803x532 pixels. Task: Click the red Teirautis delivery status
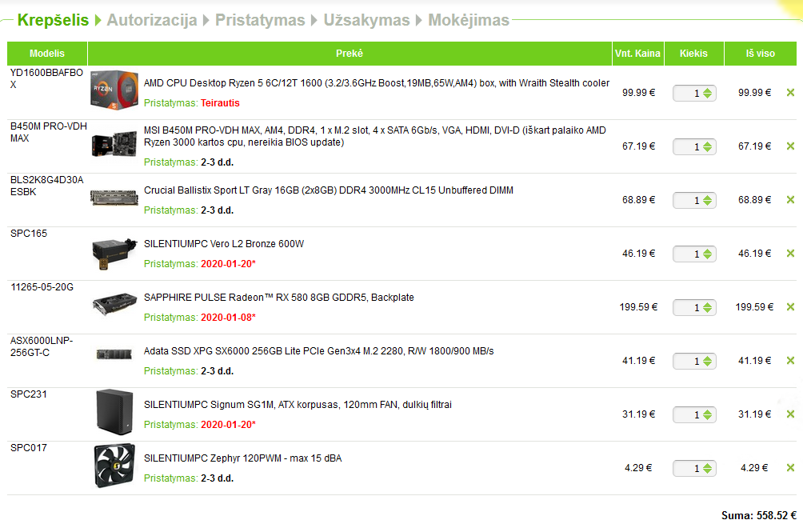[x=220, y=103]
